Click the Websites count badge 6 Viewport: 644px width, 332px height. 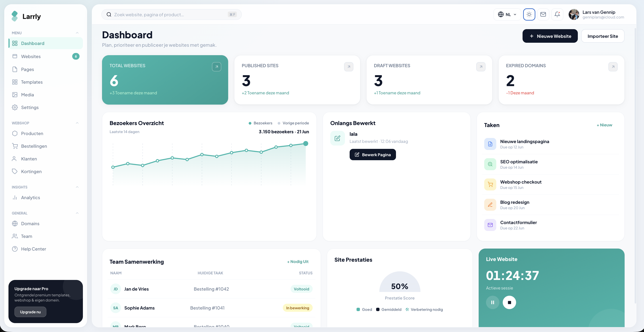coord(76,57)
